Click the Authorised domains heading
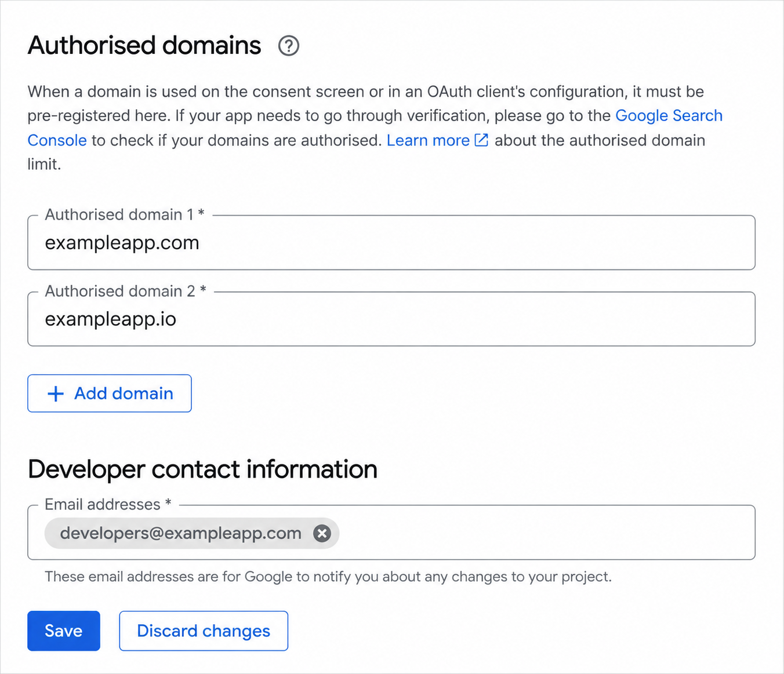Viewport: 784px width, 674px height. 144,46
